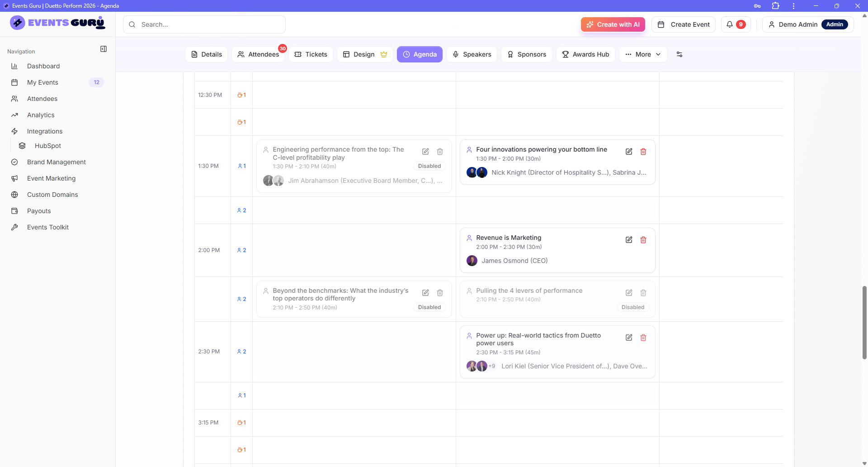The width and height of the screenshot is (868, 467).
Task: Open the browser password key icon
Action: 757,6
